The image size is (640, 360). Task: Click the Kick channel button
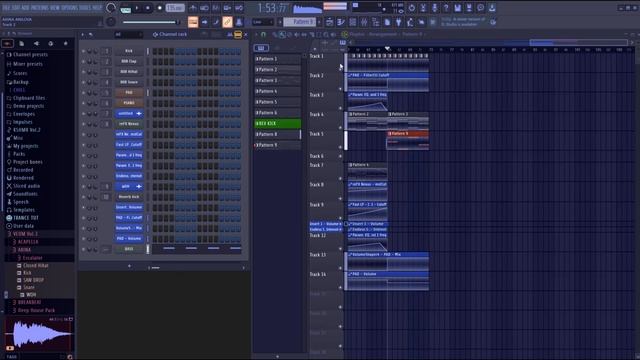pos(129,51)
